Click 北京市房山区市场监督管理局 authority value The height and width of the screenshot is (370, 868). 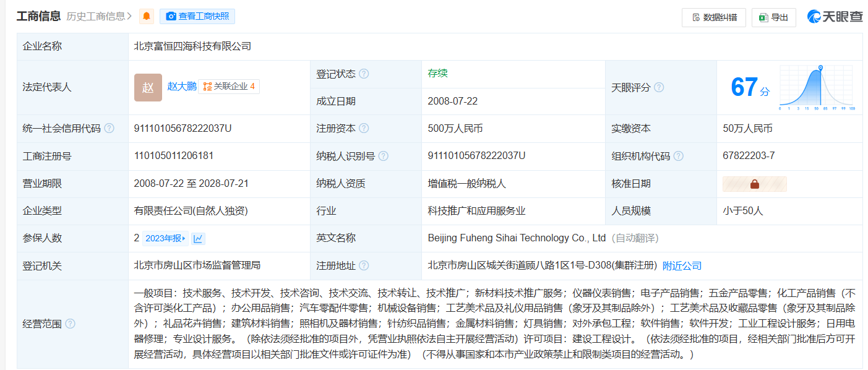pyautogui.click(x=197, y=265)
